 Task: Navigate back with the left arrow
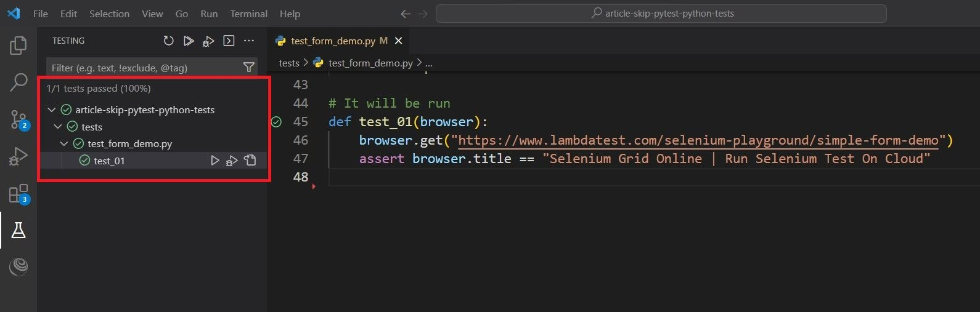click(405, 14)
